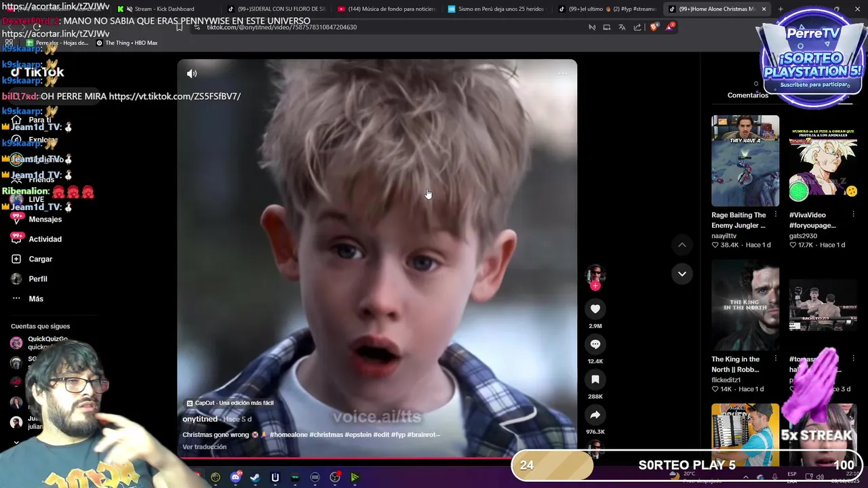Open the white U app in taskbar
The image size is (868, 488).
pyautogui.click(x=275, y=477)
